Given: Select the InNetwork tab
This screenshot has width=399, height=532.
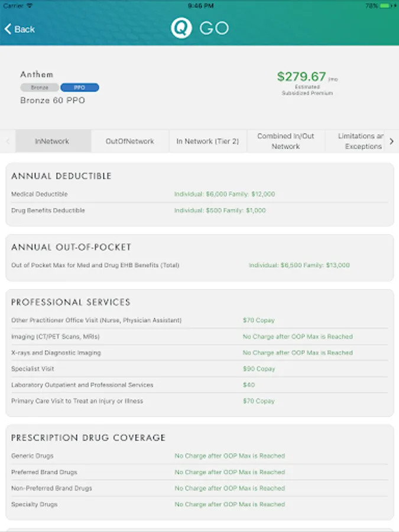Looking at the screenshot, I should [x=53, y=141].
